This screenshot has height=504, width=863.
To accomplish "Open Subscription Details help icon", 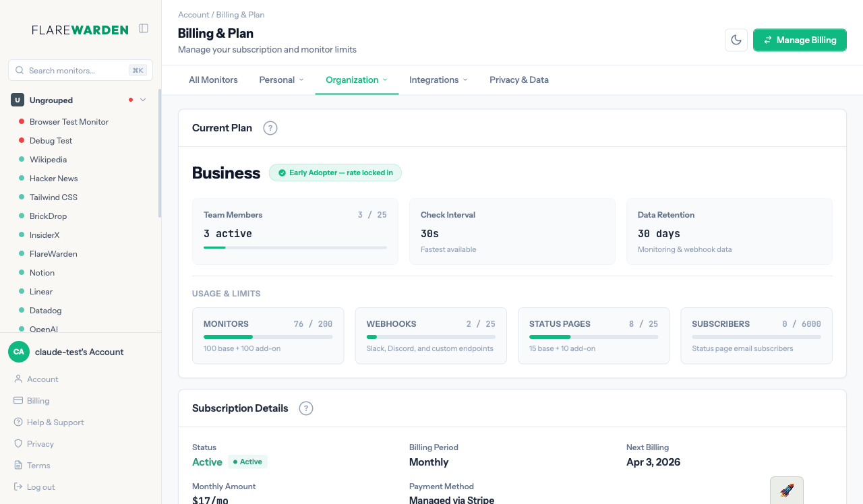I will click(306, 408).
